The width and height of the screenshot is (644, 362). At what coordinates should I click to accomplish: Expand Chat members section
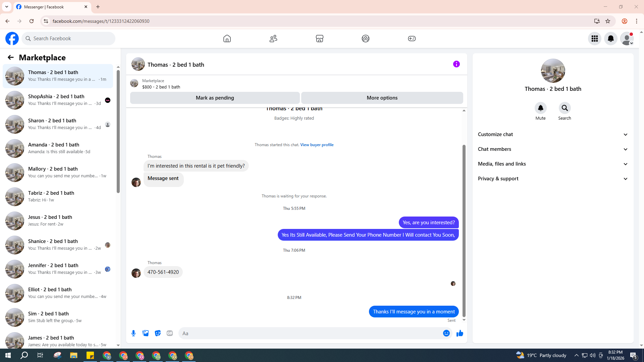point(553,149)
